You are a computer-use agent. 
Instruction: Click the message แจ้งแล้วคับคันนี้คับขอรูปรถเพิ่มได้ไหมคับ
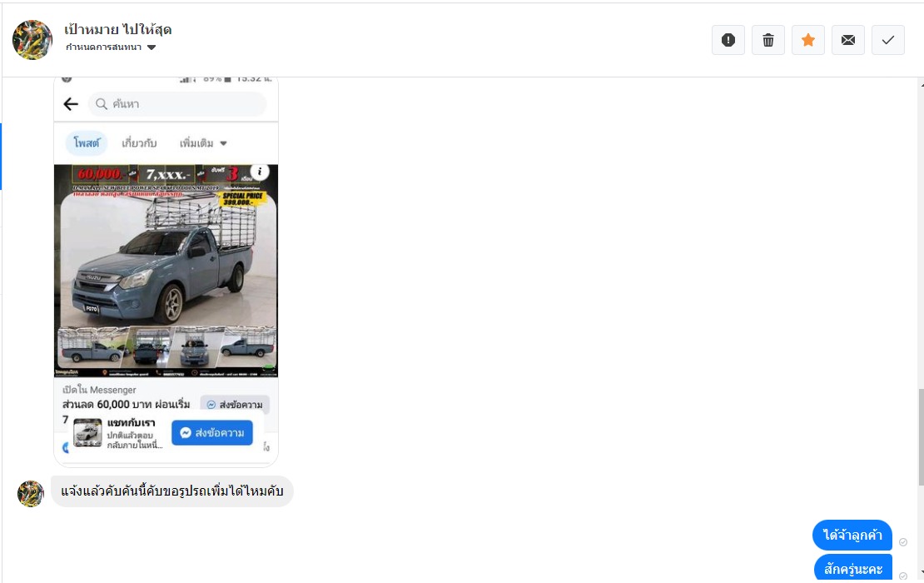coord(172,491)
